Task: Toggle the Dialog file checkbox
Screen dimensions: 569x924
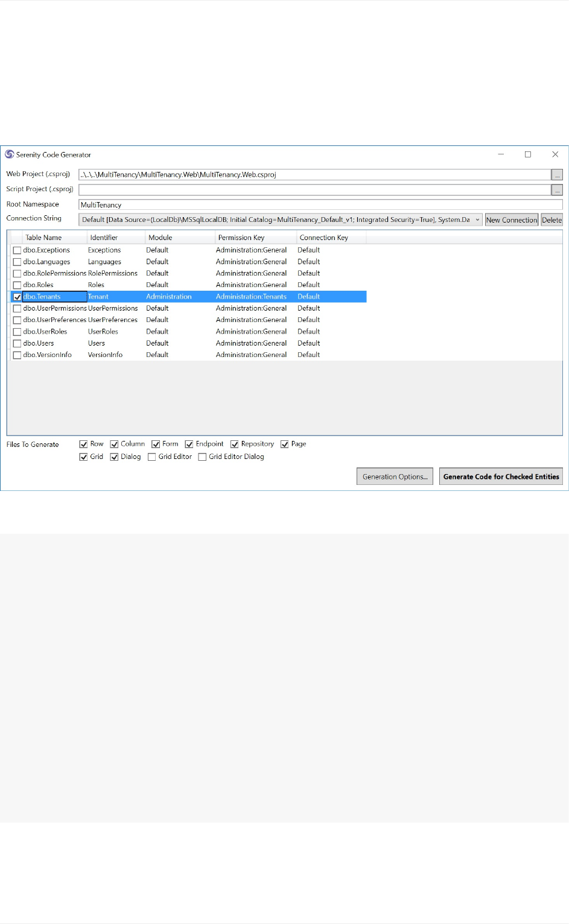Action: pos(114,457)
